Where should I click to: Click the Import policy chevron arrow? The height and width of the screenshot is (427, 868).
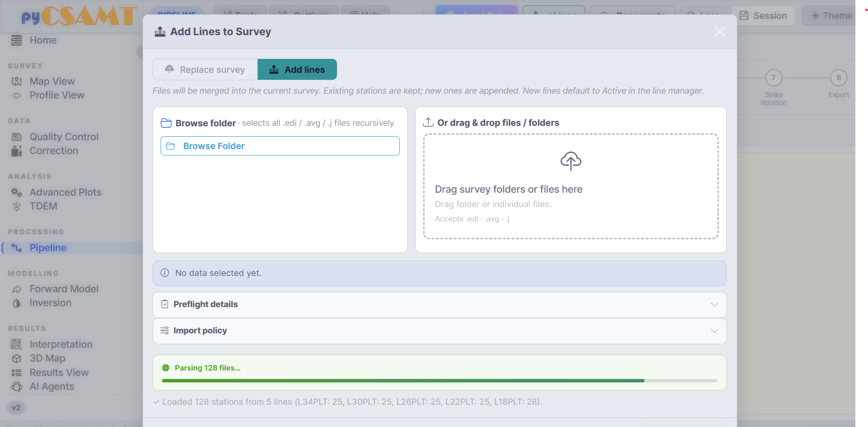coord(714,331)
